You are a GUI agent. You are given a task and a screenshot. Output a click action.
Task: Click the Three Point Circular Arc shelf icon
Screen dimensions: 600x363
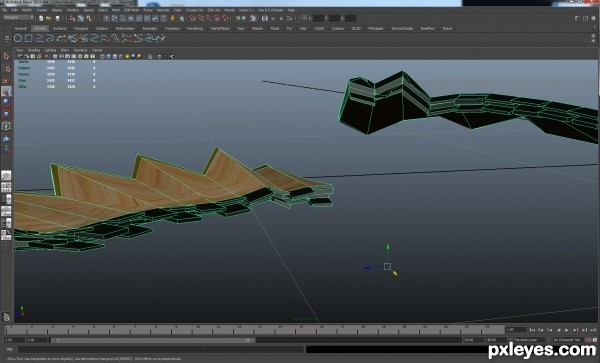click(x=61, y=38)
